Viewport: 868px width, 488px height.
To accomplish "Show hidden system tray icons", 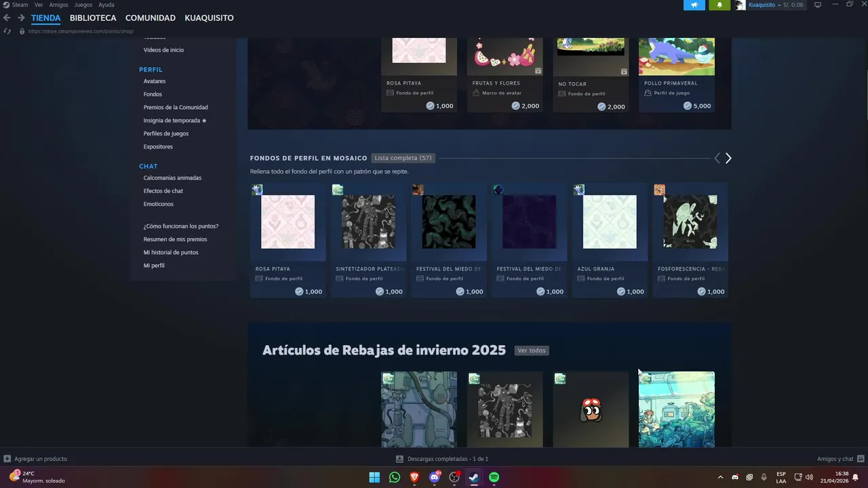I will click(x=720, y=477).
